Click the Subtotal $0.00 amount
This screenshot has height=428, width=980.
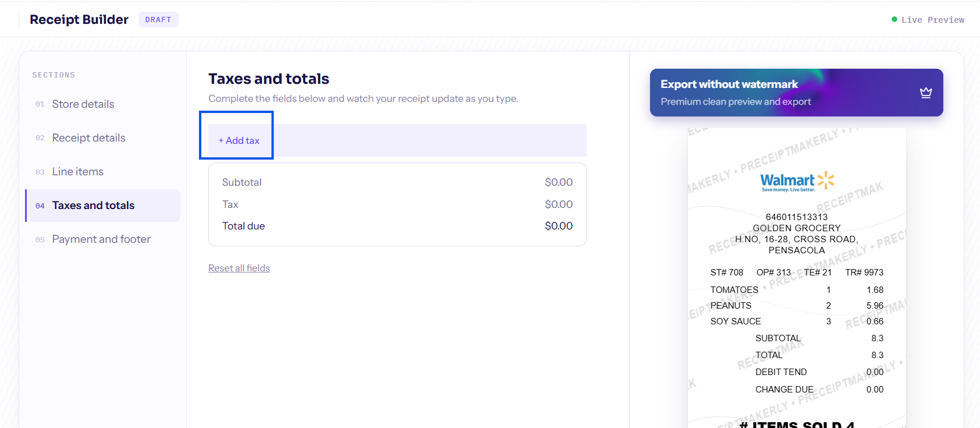559,182
